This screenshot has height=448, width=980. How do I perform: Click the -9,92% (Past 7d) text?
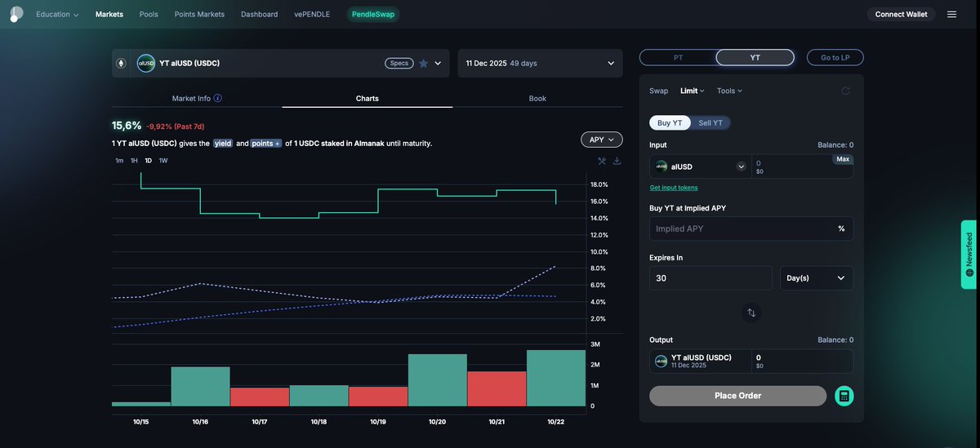point(176,126)
